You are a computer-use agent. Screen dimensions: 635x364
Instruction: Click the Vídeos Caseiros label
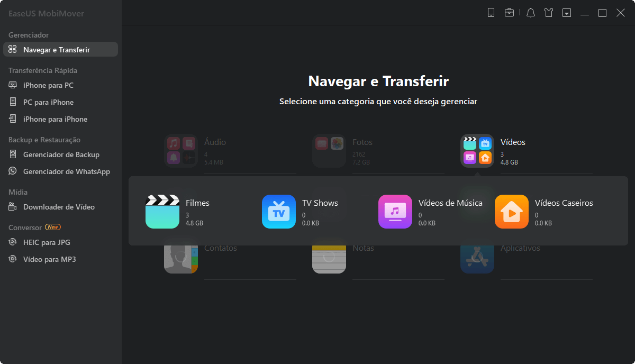(x=564, y=203)
